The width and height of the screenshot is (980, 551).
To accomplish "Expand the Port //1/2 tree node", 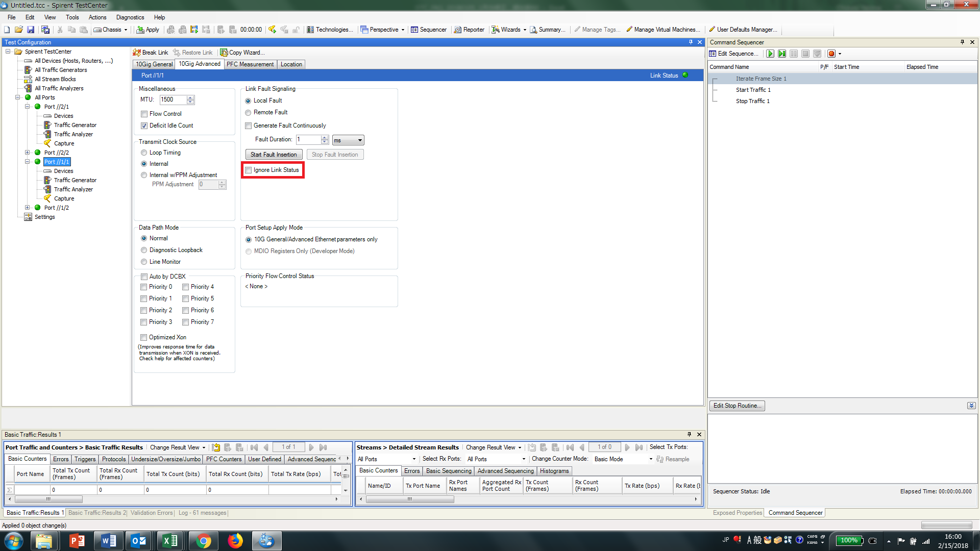I will [x=28, y=208].
